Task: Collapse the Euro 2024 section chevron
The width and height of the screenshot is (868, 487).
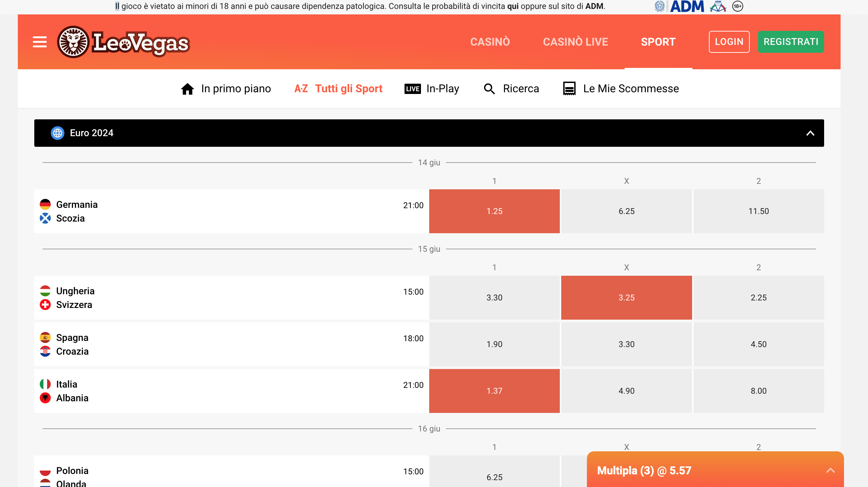Action: tap(810, 133)
